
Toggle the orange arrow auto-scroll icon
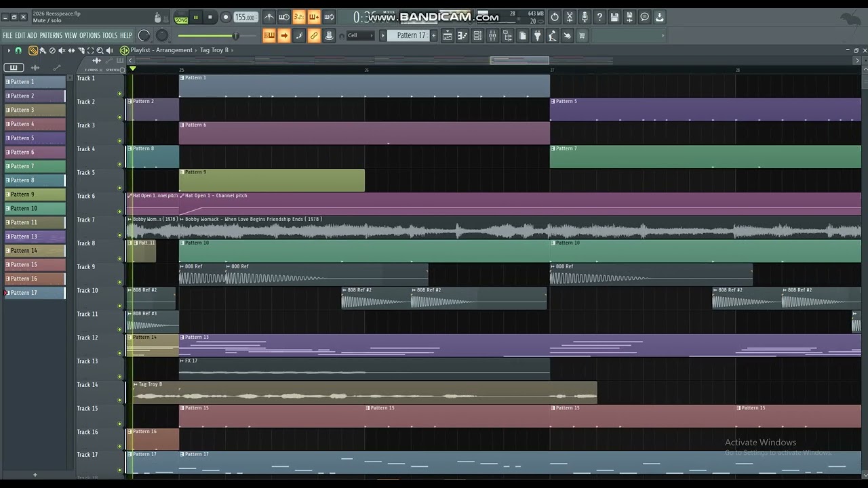point(284,35)
